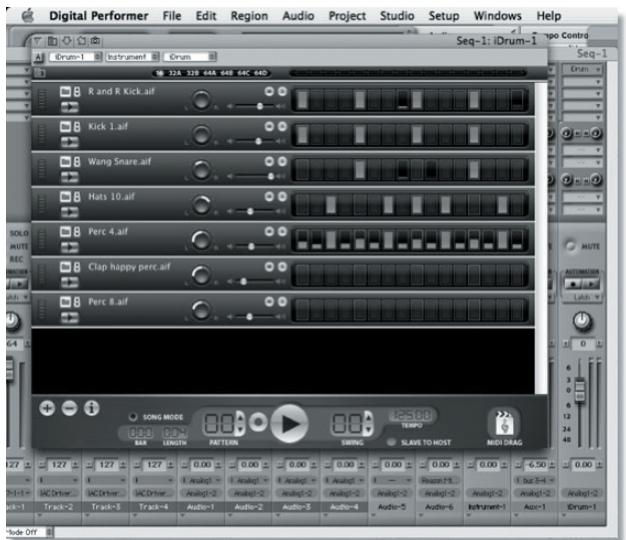
Task: Enable Slave To Host
Action: 391,442
